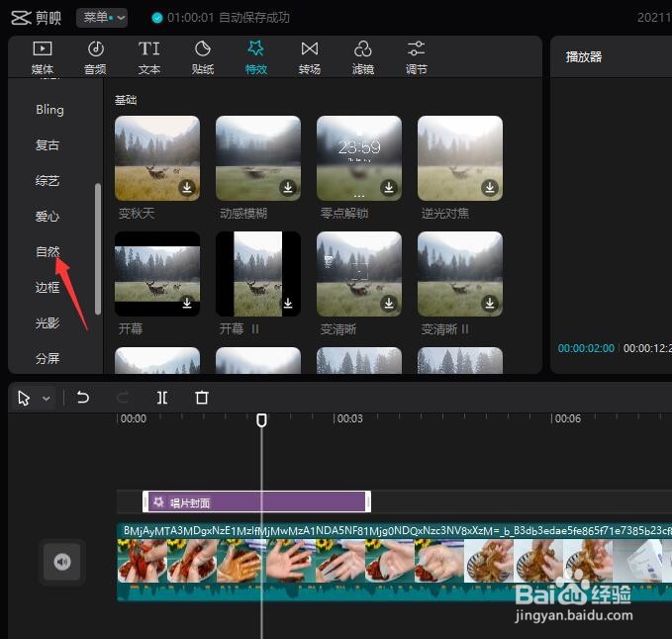Select the Bling effect category

pyautogui.click(x=49, y=110)
